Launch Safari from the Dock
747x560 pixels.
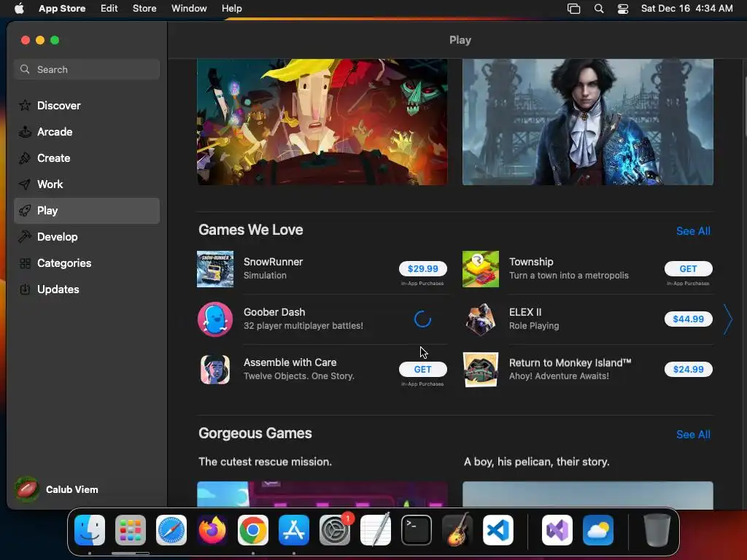coord(171,530)
